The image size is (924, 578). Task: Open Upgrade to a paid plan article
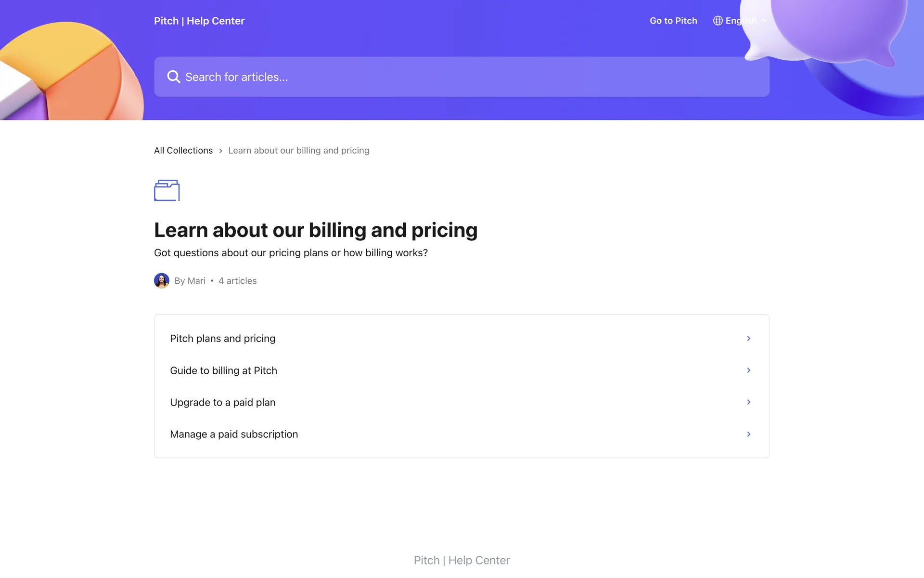click(x=222, y=402)
